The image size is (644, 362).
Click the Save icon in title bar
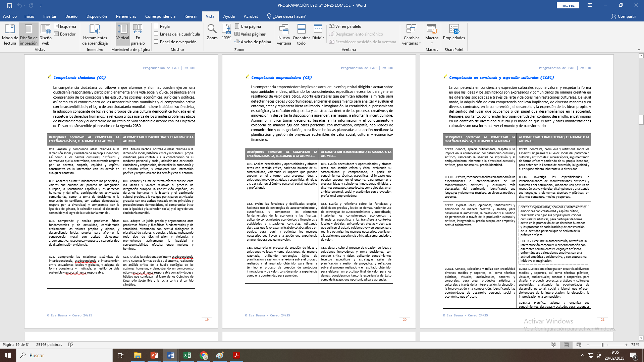(x=9, y=5)
